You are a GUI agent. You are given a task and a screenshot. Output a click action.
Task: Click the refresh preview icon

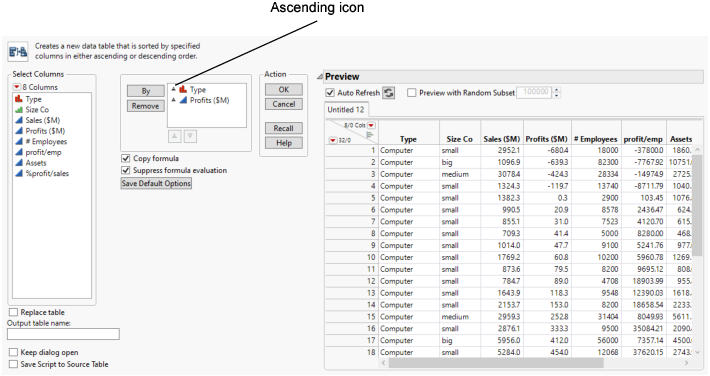tap(389, 93)
